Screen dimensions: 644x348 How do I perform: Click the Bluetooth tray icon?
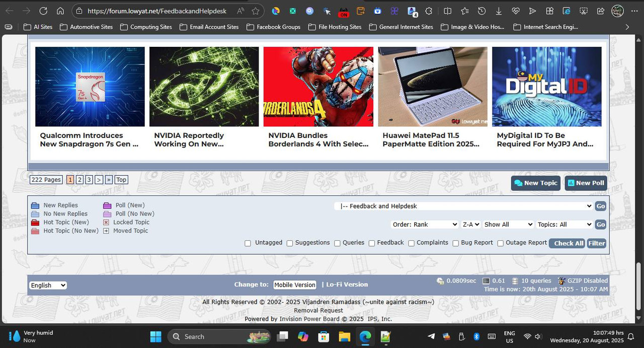coord(476,336)
